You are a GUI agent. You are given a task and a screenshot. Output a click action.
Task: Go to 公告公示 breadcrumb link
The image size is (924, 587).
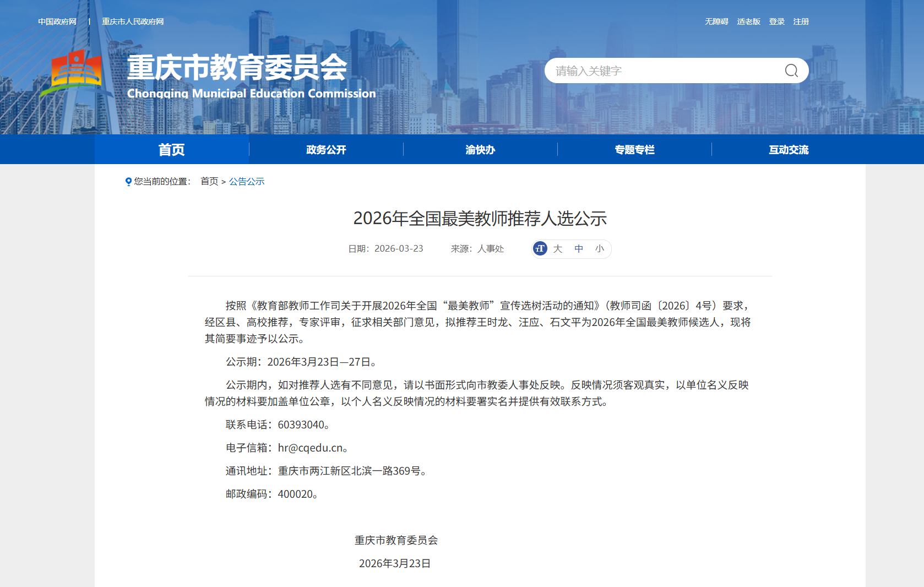(247, 182)
